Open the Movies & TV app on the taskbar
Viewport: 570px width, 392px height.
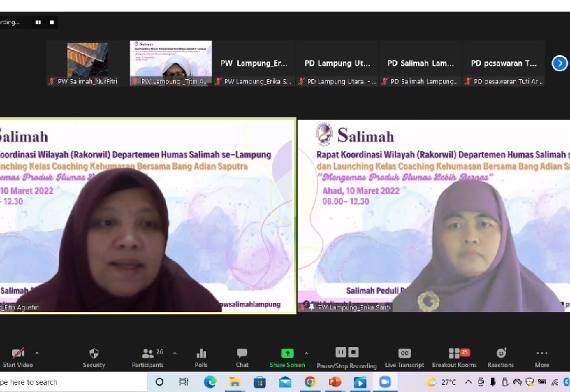pyautogui.click(x=360, y=382)
